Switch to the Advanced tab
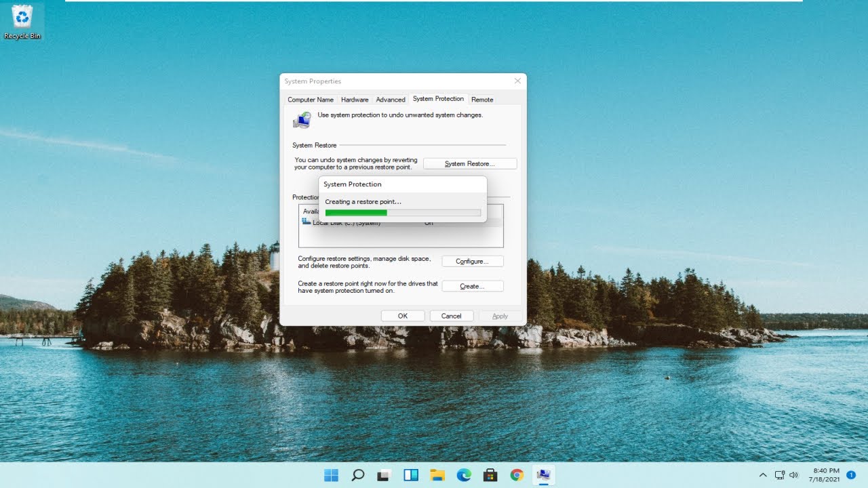Image resolution: width=868 pixels, height=488 pixels. point(391,100)
